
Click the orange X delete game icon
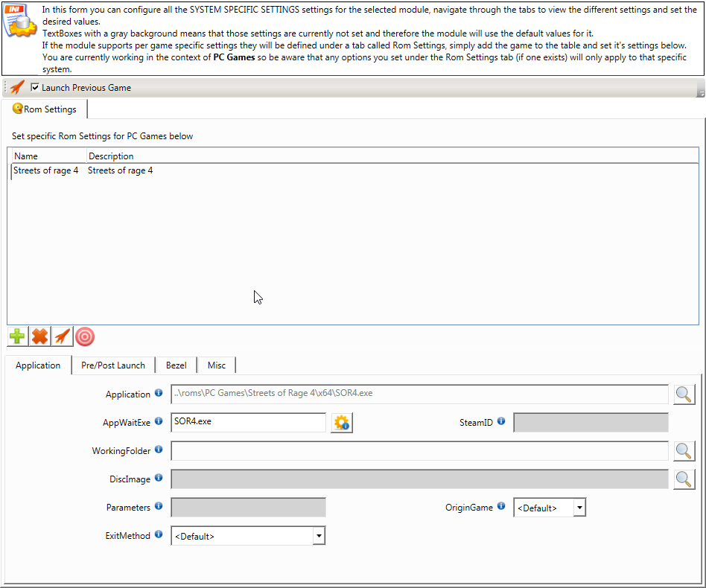(39, 337)
